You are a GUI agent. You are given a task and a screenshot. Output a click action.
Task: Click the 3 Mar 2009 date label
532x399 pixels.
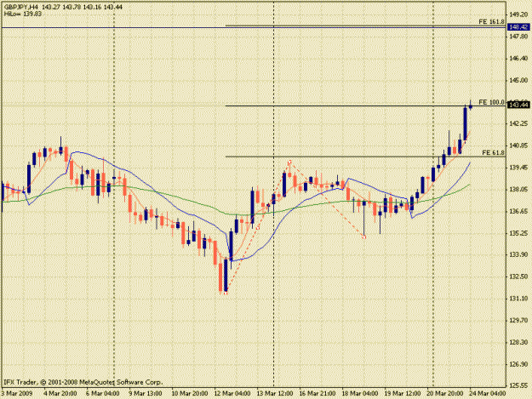(17, 393)
